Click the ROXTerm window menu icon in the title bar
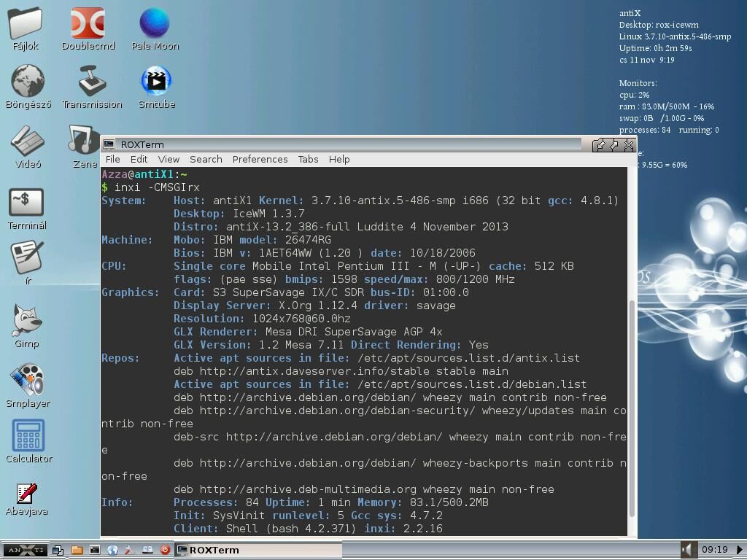747x560 pixels. [x=109, y=144]
